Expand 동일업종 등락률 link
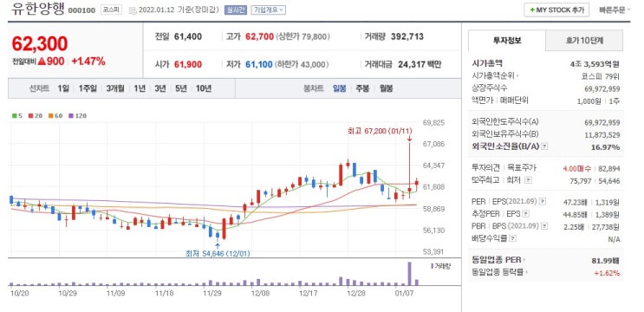 [500, 272]
